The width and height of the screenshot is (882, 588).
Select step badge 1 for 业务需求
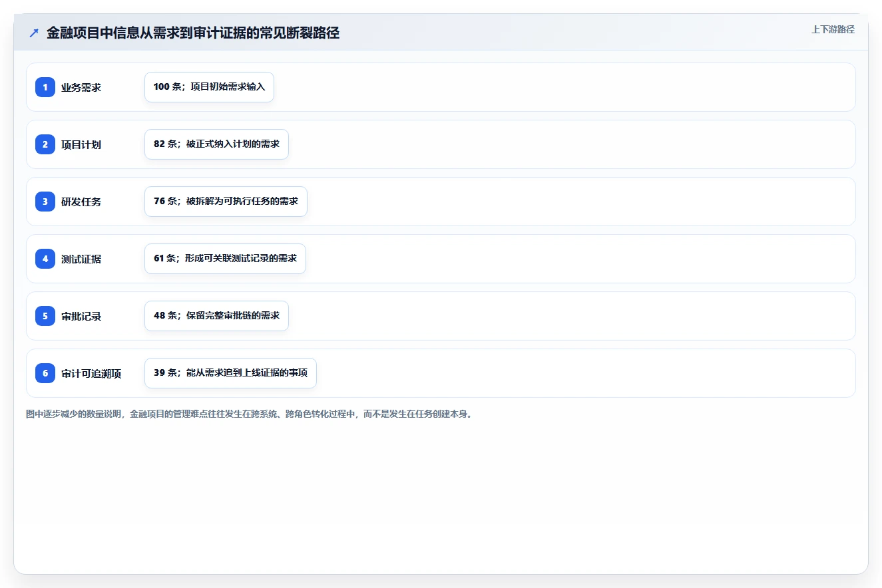(x=45, y=87)
